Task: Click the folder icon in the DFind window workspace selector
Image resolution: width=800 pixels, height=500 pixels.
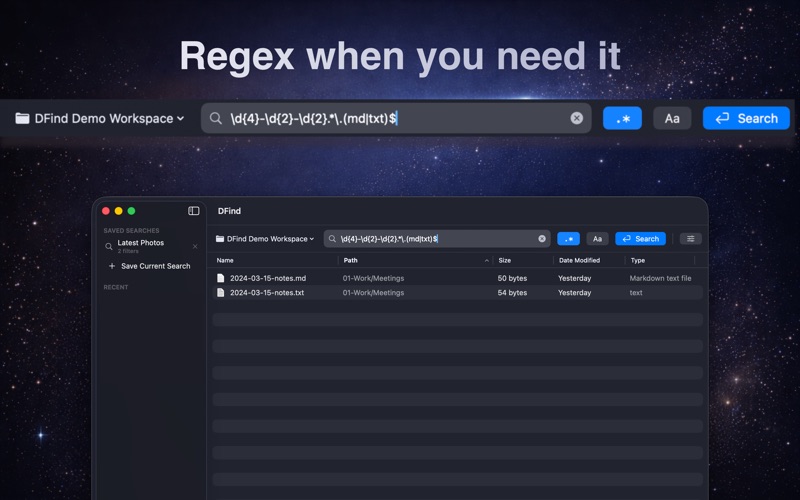Action: tap(220, 239)
